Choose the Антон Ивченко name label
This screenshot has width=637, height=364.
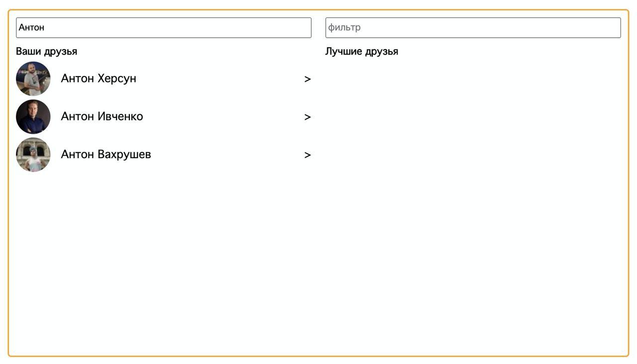pos(102,116)
